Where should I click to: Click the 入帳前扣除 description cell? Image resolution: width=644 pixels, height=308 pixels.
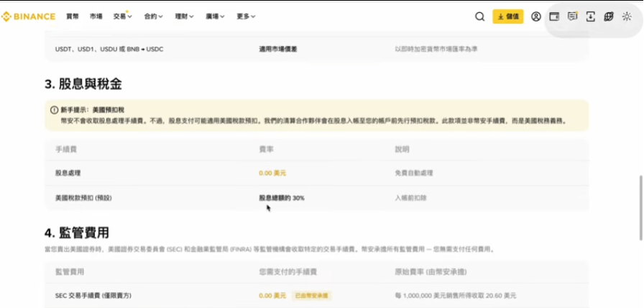pyautogui.click(x=410, y=198)
